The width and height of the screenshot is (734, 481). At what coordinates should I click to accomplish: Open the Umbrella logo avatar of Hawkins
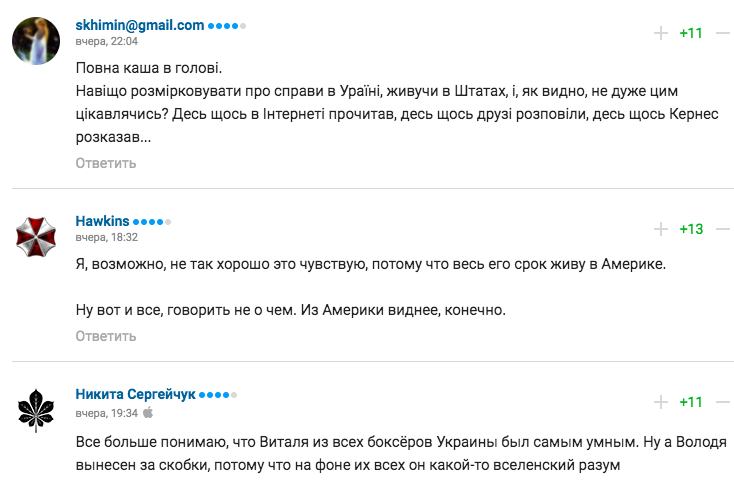tap(36, 237)
